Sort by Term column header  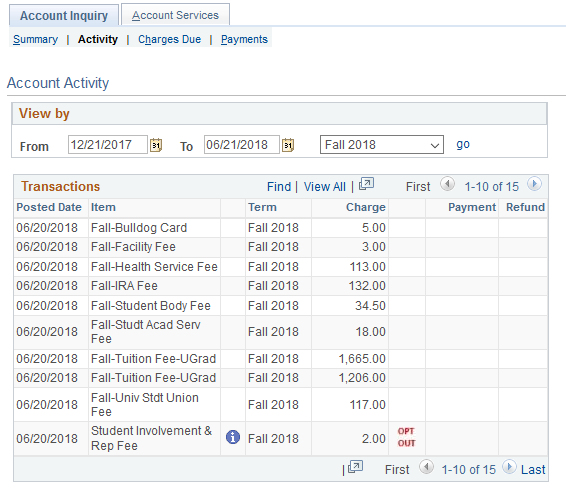coord(262,207)
